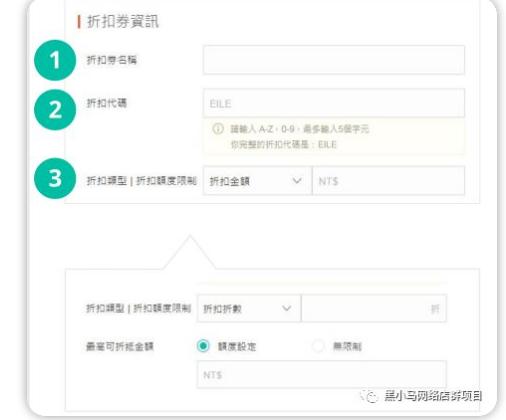
Task: Click the green number 3 step badge
Action: click(55, 178)
